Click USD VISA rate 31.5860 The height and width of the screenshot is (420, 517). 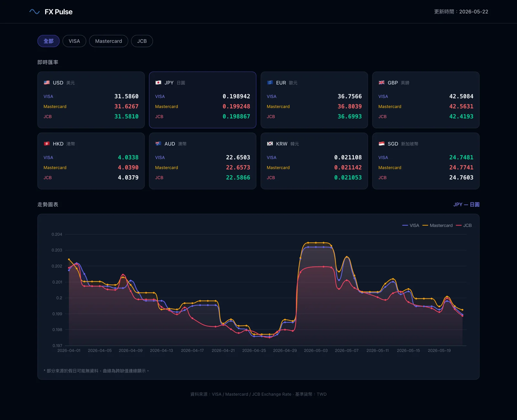pos(126,96)
